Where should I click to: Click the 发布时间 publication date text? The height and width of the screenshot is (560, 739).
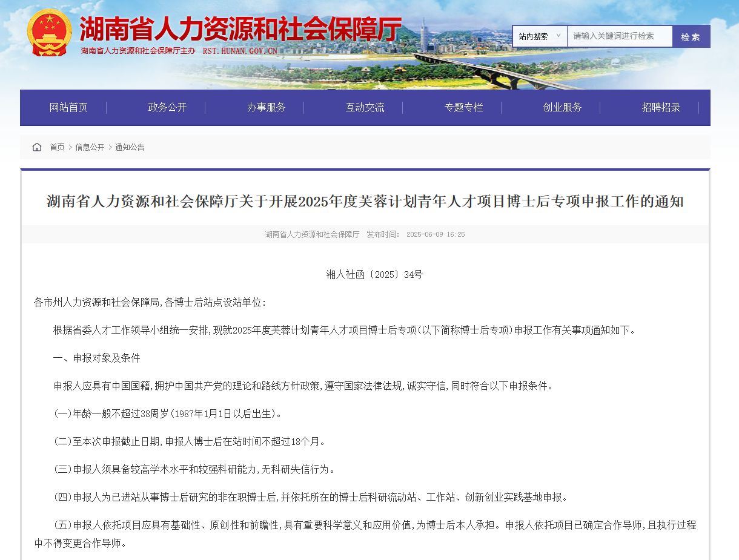tap(416, 234)
